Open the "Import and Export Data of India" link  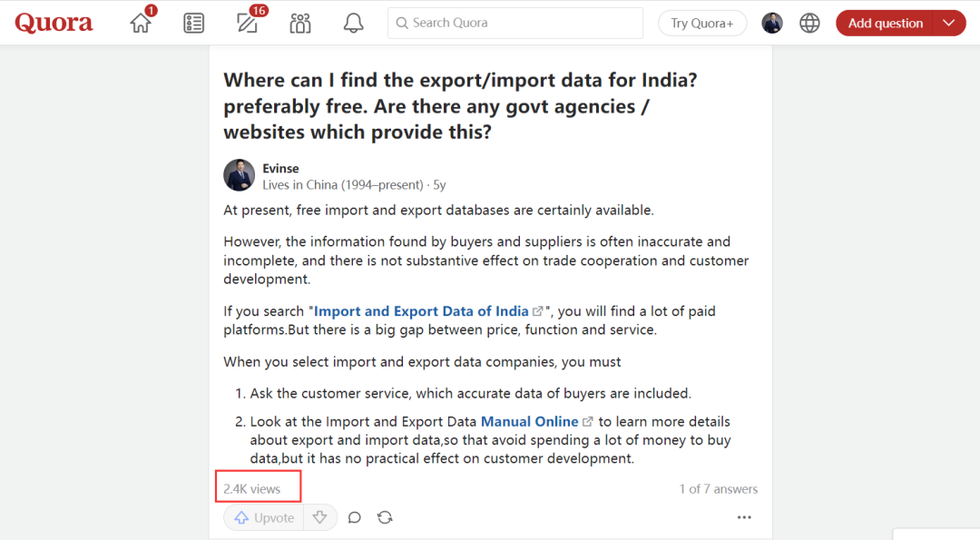(421, 311)
